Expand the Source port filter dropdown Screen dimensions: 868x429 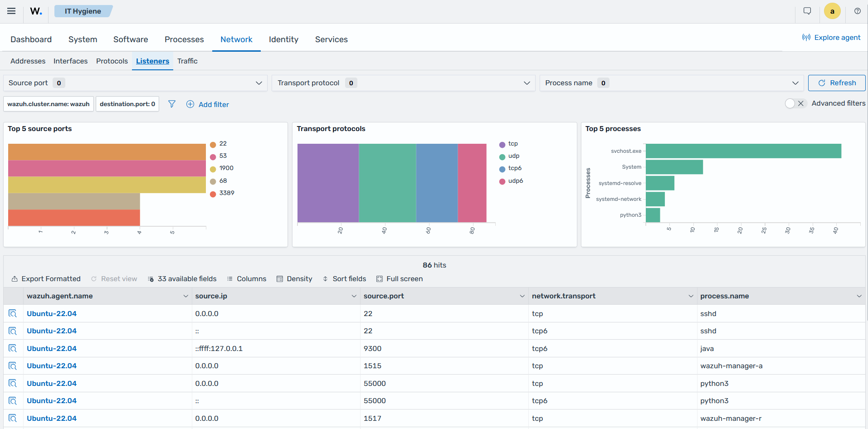(135, 83)
